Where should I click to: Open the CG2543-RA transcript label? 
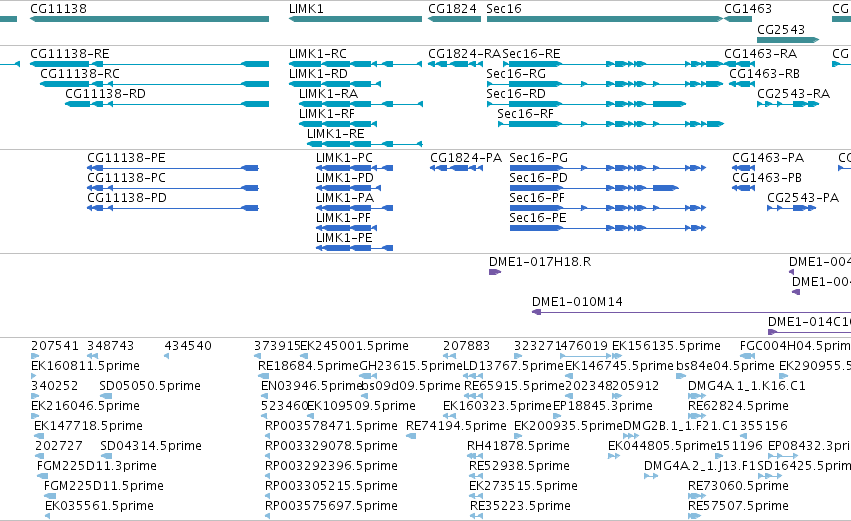tap(793, 94)
